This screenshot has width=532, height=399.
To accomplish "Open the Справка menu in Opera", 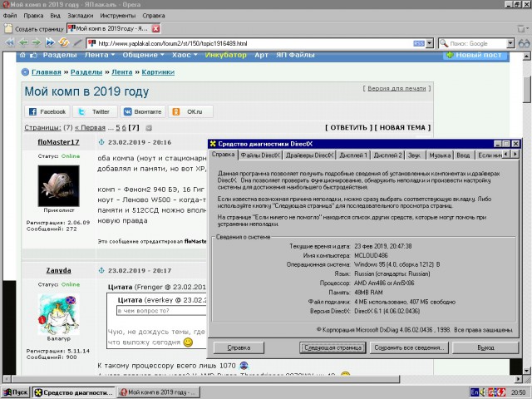I will coord(153,16).
